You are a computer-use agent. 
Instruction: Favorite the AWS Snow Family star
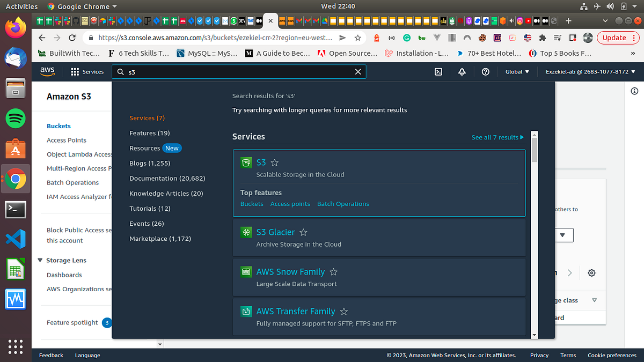333,272
